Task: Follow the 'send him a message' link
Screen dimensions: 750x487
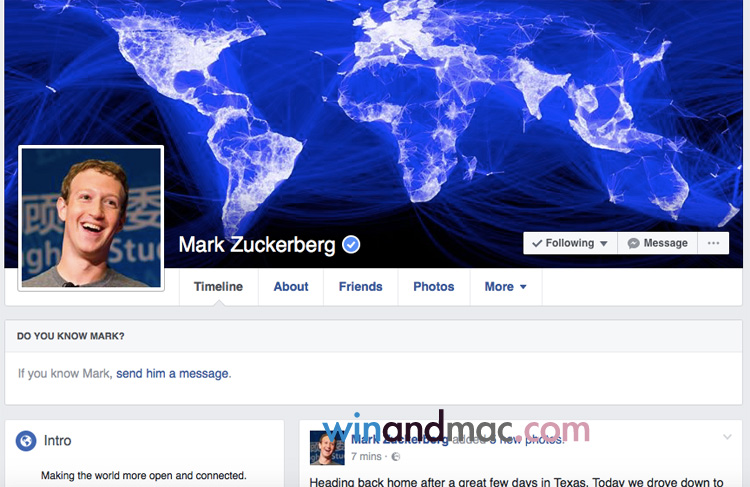Action: (x=172, y=374)
